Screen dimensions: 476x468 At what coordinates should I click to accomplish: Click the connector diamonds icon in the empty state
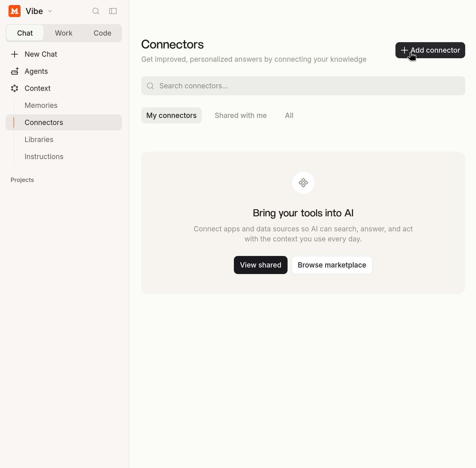coord(303,183)
